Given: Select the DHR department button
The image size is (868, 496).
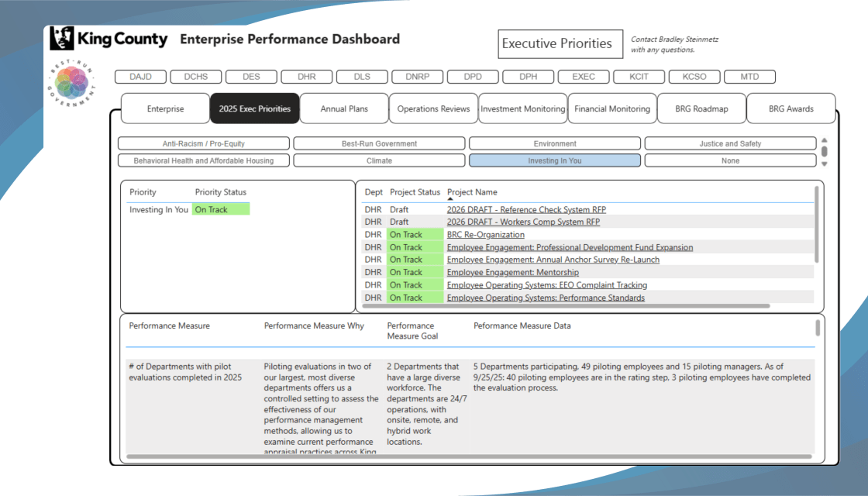Looking at the screenshot, I should coord(306,77).
